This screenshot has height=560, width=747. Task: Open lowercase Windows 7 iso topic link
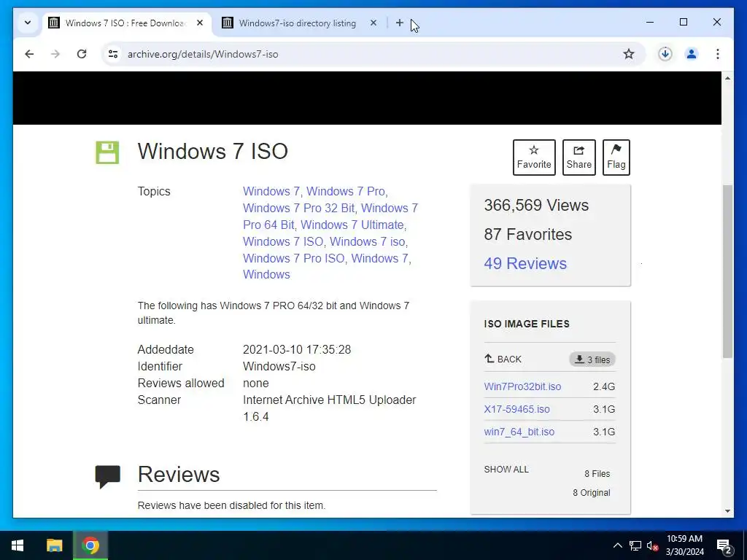[368, 241]
